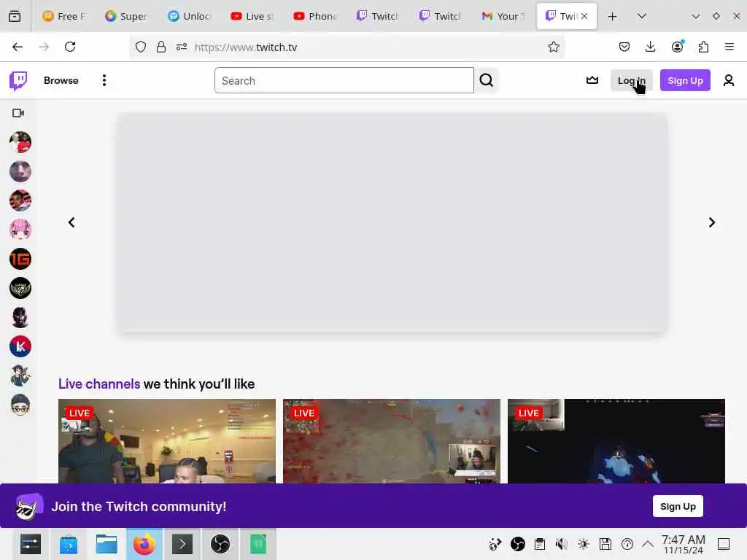Open the glasses cartoon avatar channel at sidebar bottom
Screen dimensions: 747x560
click(x=20, y=405)
